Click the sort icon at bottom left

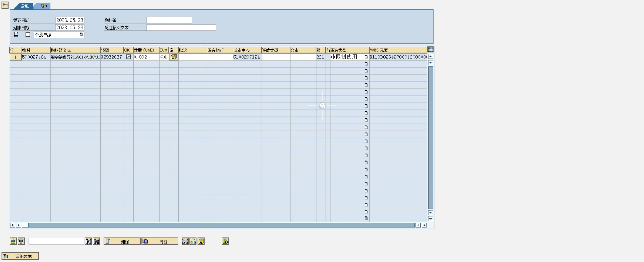click(13, 241)
